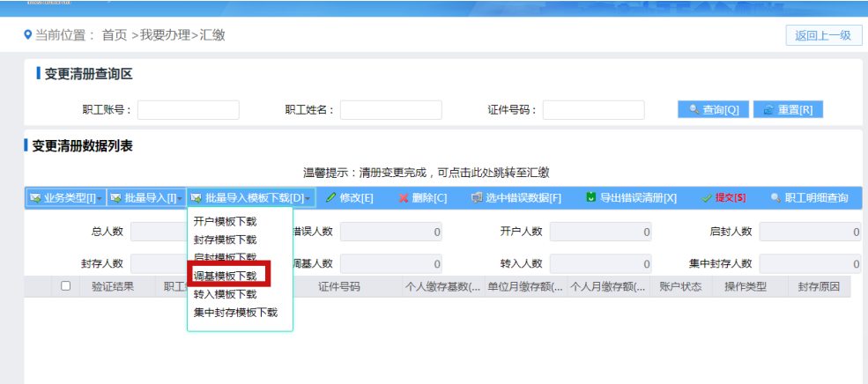
Task: Click the magnifier icon beside 职工明细查询
Action: coord(775,198)
